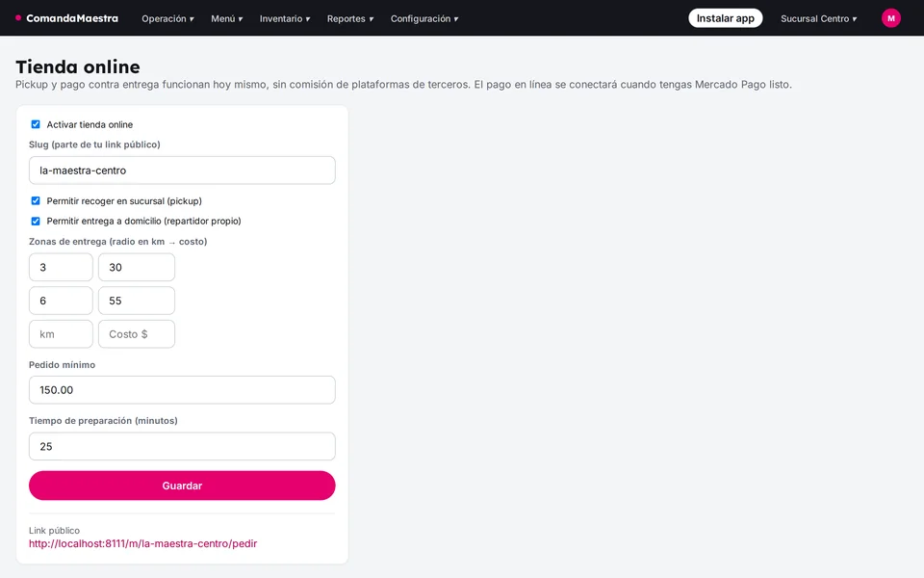924x578 pixels.
Task: Click the Pickup y pago description text
Action: (403, 85)
